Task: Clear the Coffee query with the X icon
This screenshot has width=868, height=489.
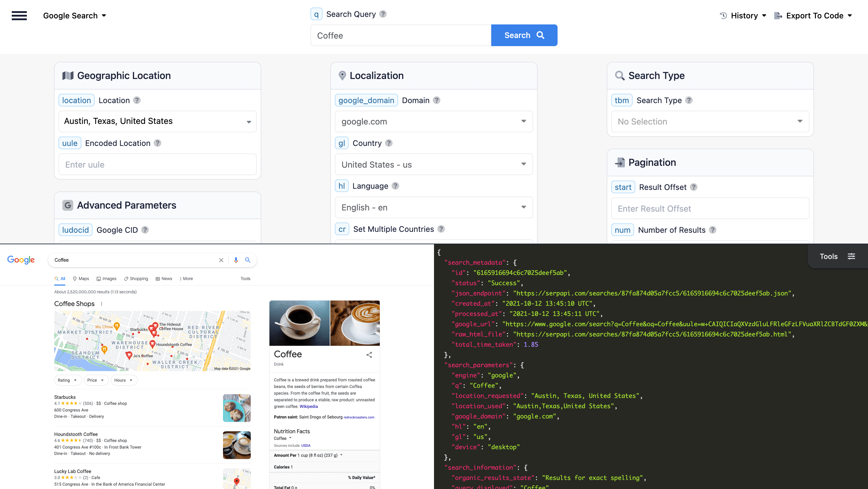Action: pyautogui.click(x=221, y=260)
